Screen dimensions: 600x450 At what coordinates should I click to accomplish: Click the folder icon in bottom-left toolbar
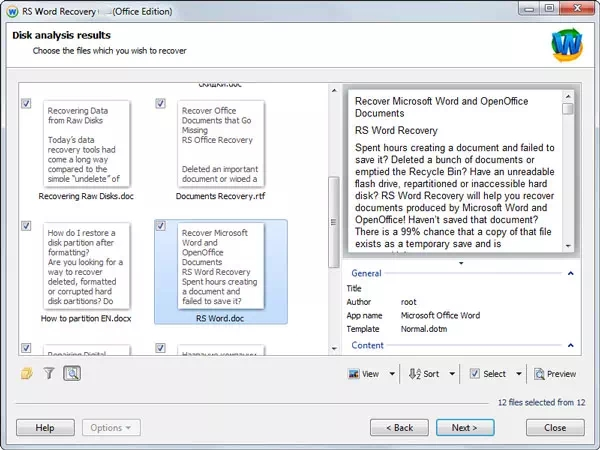(x=27, y=374)
